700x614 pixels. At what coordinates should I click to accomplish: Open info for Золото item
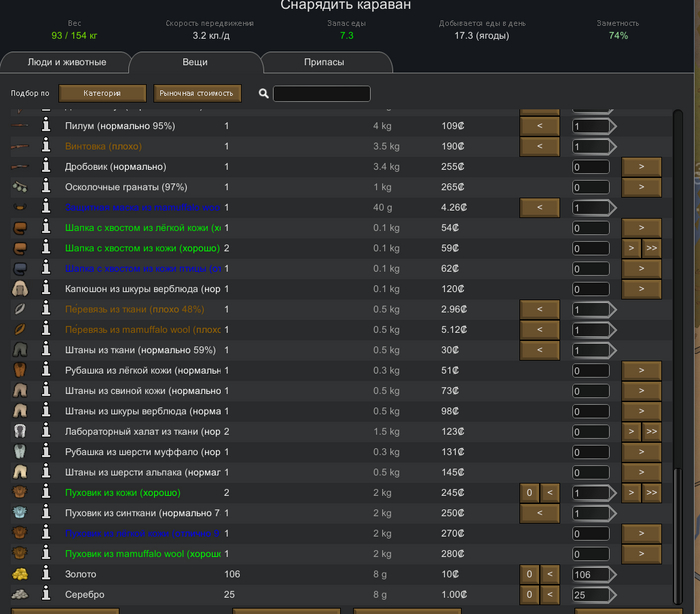click(45, 575)
